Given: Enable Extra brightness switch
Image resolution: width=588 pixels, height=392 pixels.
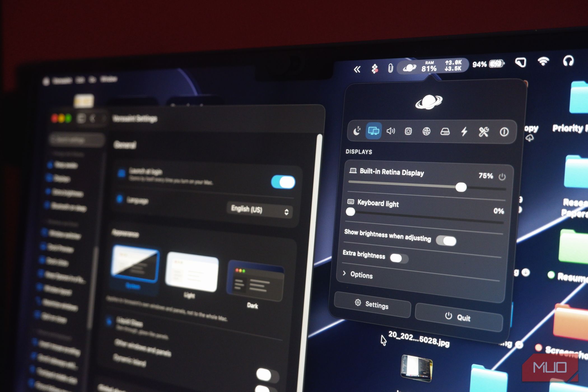Looking at the screenshot, I should pyautogui.click(x=399, y=258).
